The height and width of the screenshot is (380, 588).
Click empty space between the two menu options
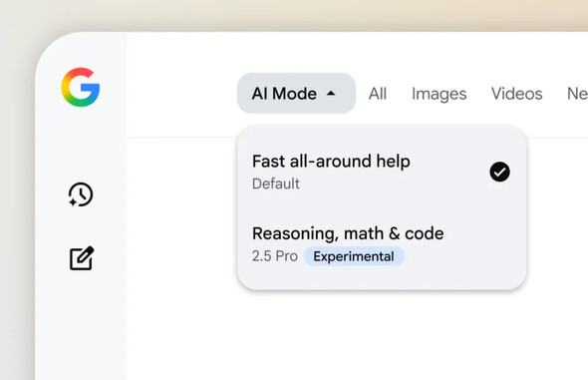pyautogui.click(x=382, y=208)
